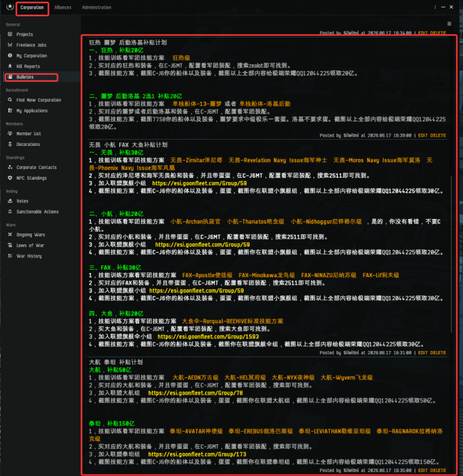The width and height of the screenshot is (463, 476).
Task: Switch to the Administration tab
Action: pos(97,7)
